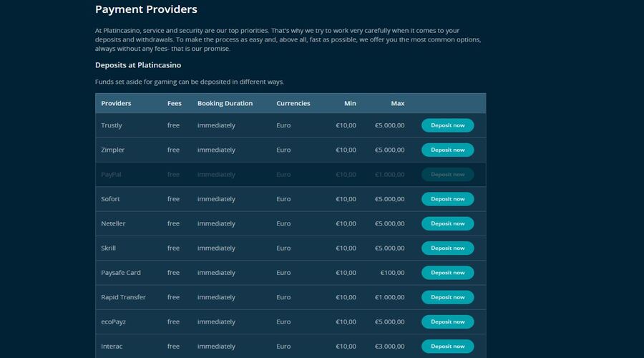Image resolution: width=644 pixels, height=358 pixels.
Task: Click Deposit now for Sofort
Action: pos(448,199)
